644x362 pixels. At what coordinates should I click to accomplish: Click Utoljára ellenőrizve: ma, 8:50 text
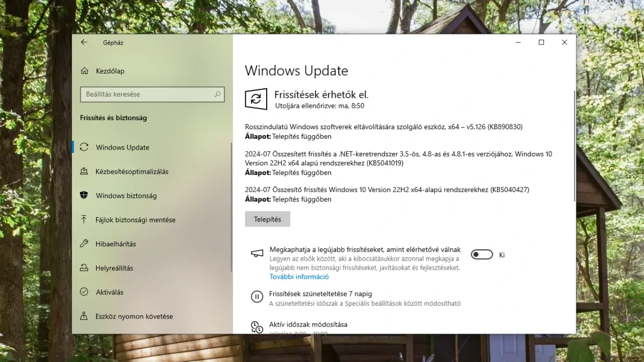(320, 106)
